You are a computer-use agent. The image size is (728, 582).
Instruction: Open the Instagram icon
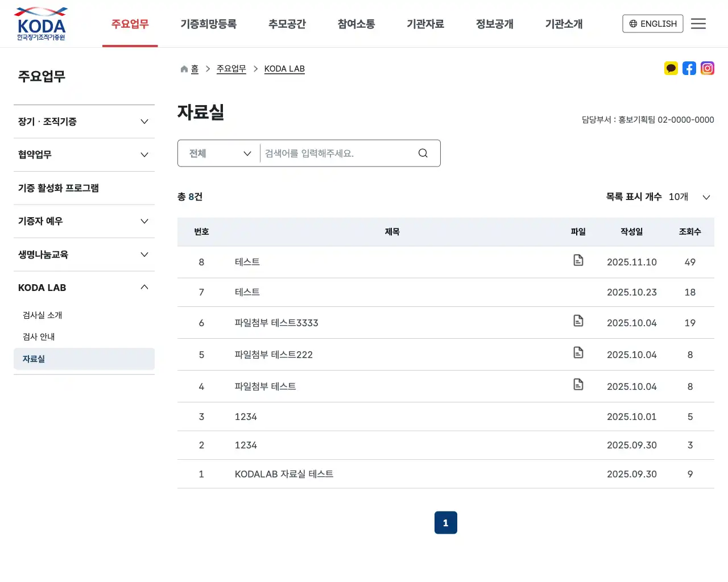click(708, 68)
